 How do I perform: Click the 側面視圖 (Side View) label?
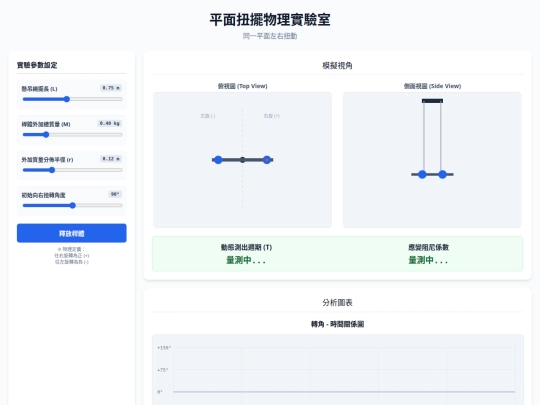click(x=432, y=86)
